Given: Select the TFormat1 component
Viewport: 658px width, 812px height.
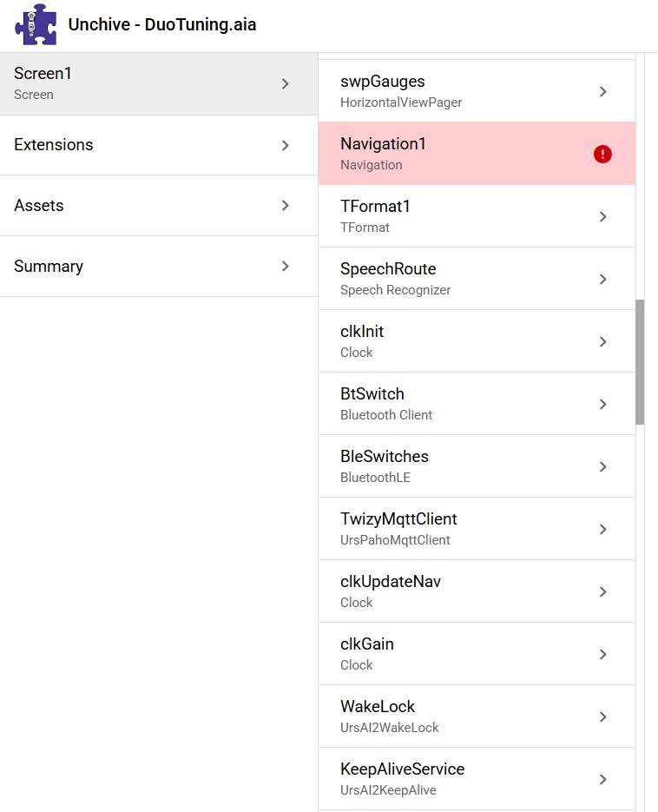Looking at the screenshot, I should [x=375, y=216].
